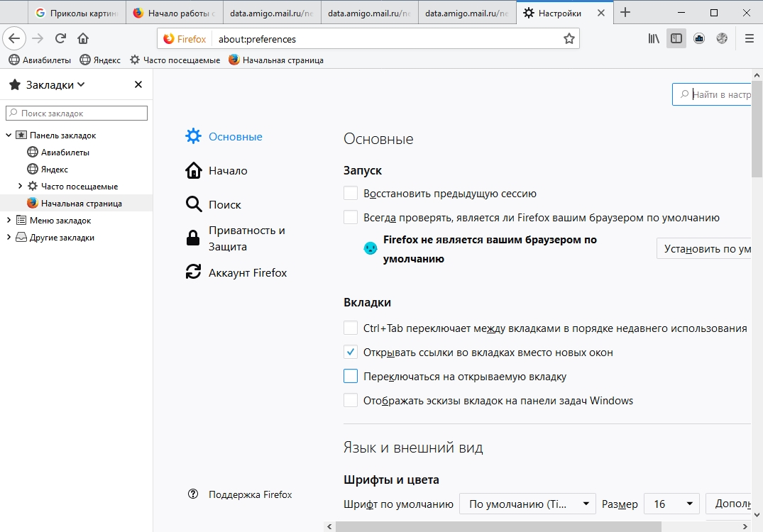
Task: Uncheck Открывать ссылки во вкладках checkbox
Action: click(x=351, y=352)
